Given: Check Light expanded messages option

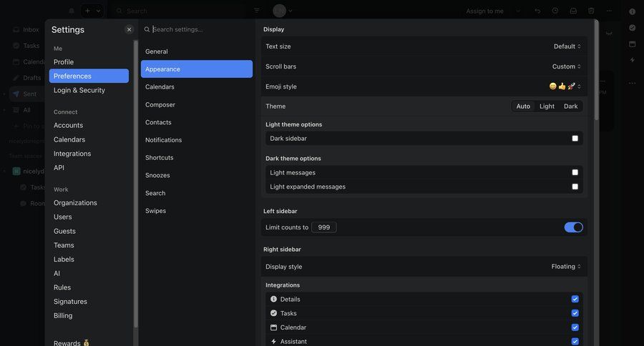Looking at the screenshot, I should click(x=575, y=187).
